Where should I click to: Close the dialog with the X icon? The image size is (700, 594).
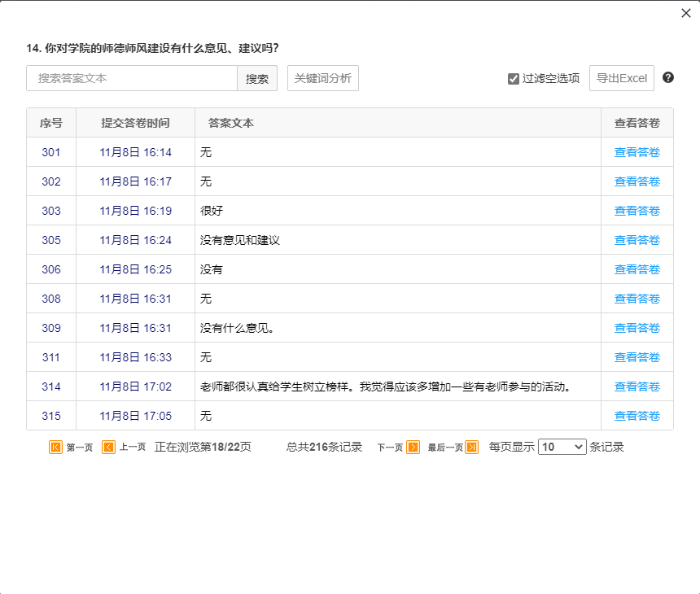tap(685, 13)
